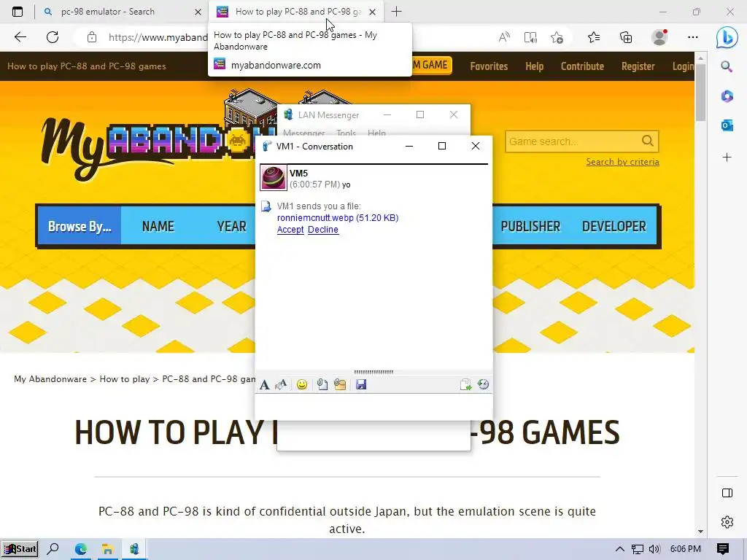
Task: View site information lock icon
Action: [92, 37]
